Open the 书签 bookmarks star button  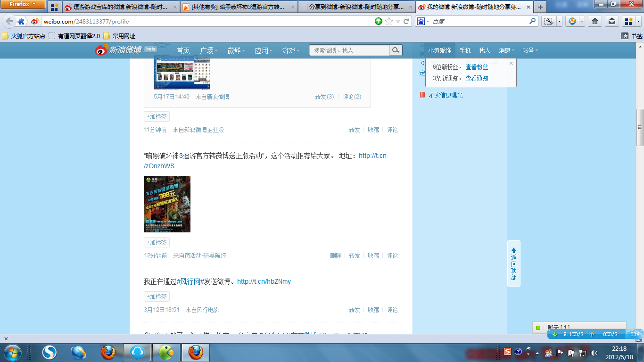pyautogui.click(x=632, y=36)
